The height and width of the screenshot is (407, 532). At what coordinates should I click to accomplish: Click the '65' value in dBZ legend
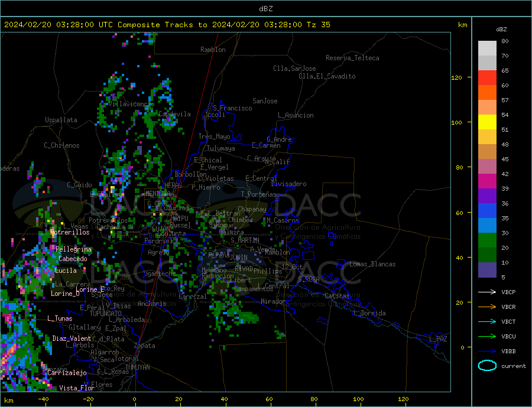click(x=505, y=70)
